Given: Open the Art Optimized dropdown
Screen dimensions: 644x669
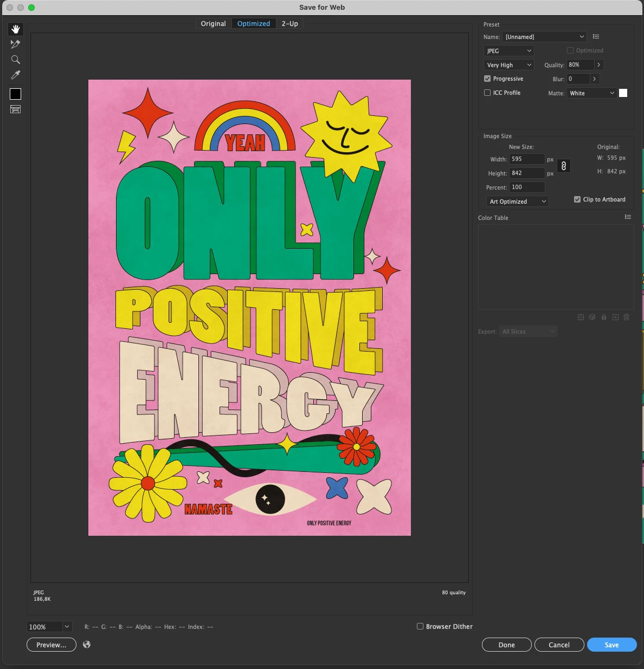Looking at the screenshot, I should point(518,202).
